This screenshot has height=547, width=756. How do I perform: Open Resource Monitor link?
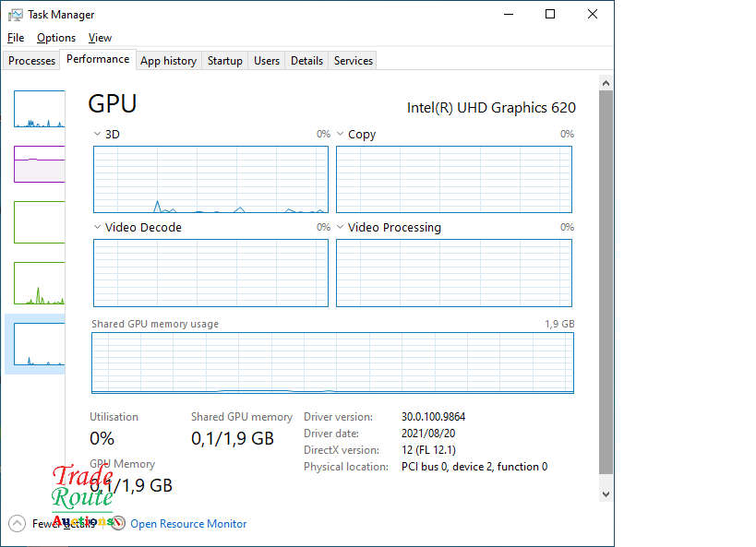[x=188, y=524]
